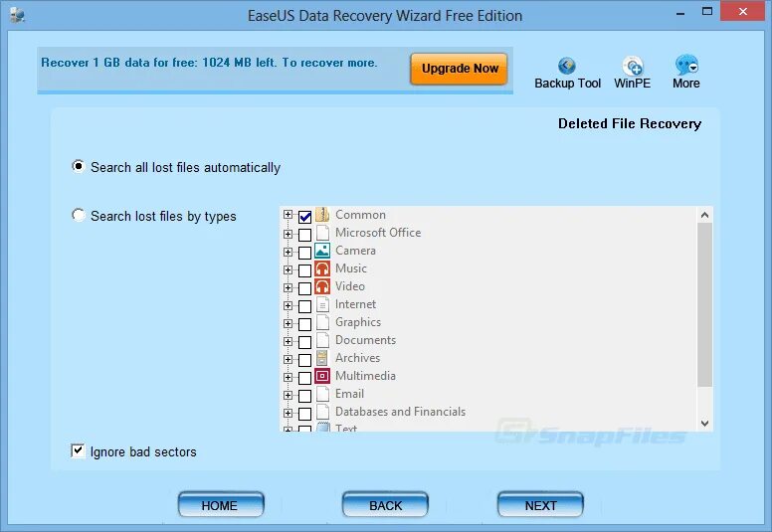Image resolution: width=772 pixels, height=532 pixels.
Task: Click the BACK button
Action: coord(385,505)
